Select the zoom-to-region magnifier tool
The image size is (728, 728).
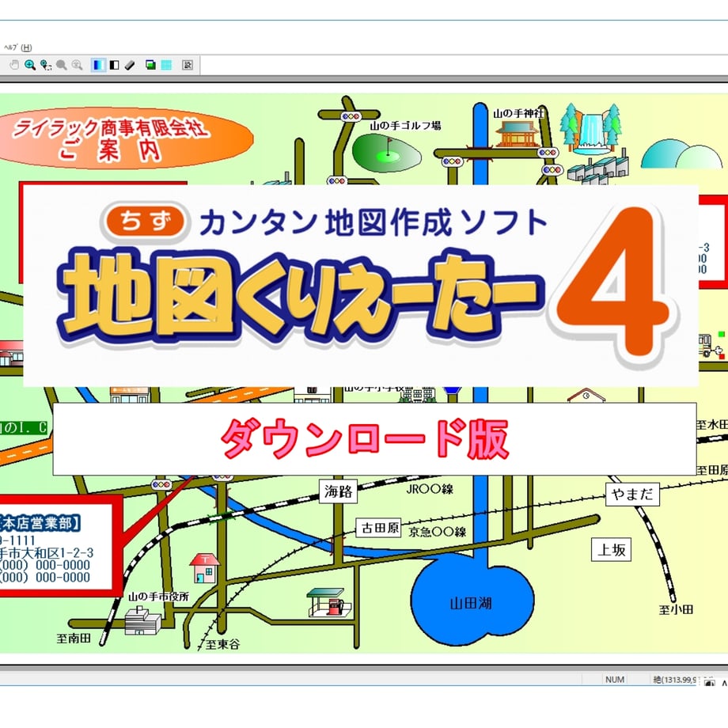(46, 65)
